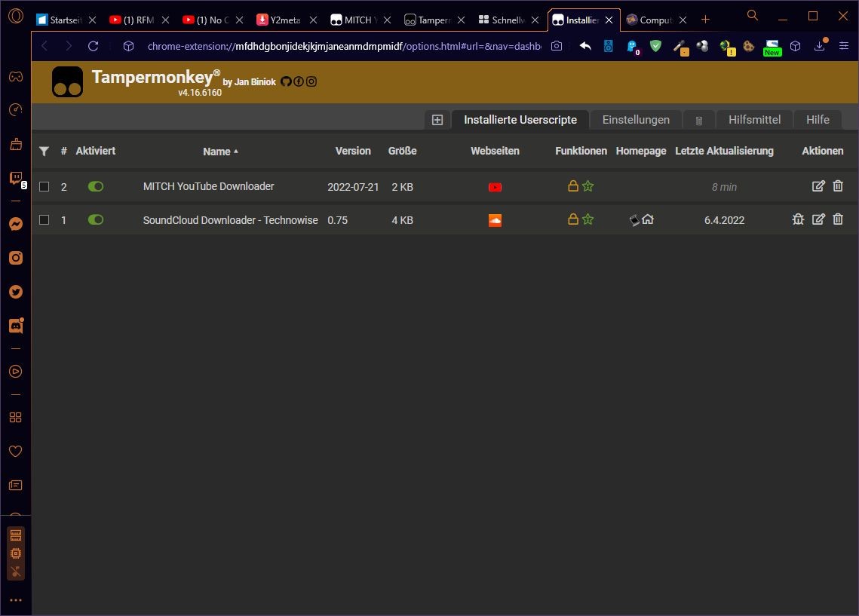Screen dimensions: 859x616
Task: Open GX Corner gamepad in sidebar
Action: [16, 76]
